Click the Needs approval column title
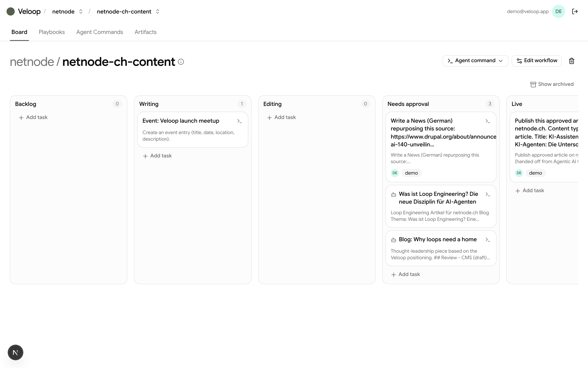 coord(408,104)
